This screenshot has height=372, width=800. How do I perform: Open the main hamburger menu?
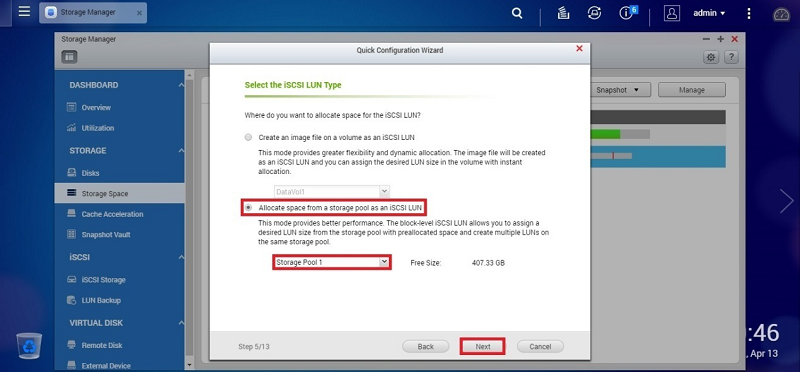(24, 12)
